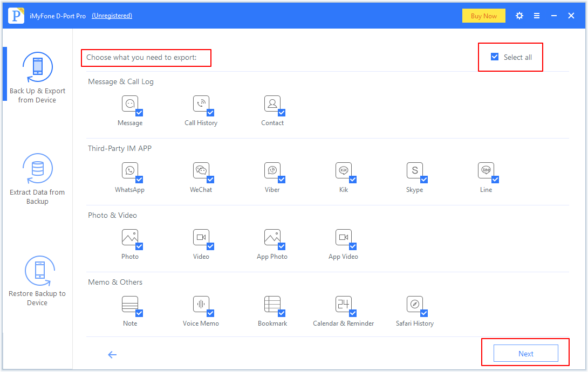Toggle the WhatsApp checkbox

pyautogui.click(x=139, y=180)
